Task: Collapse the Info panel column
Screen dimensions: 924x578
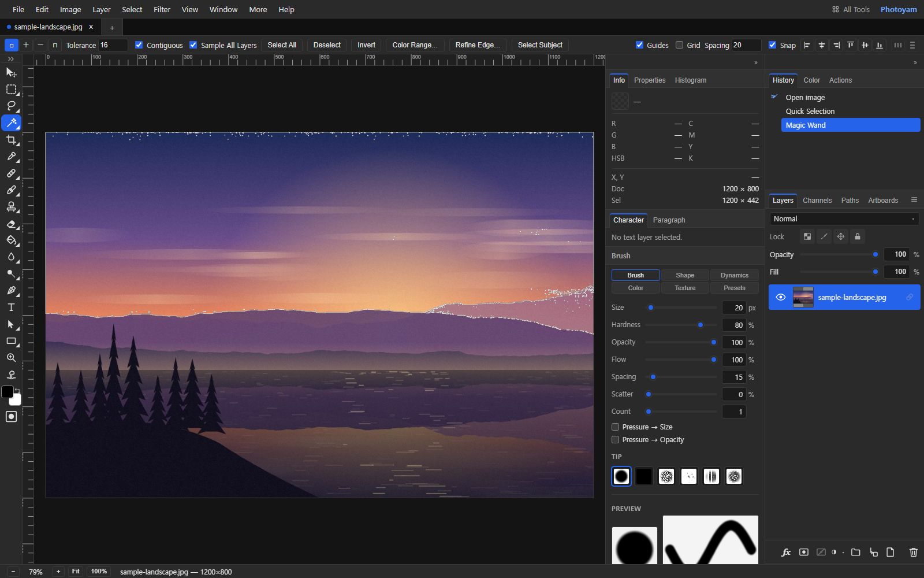Action: (x=755, y=62)
